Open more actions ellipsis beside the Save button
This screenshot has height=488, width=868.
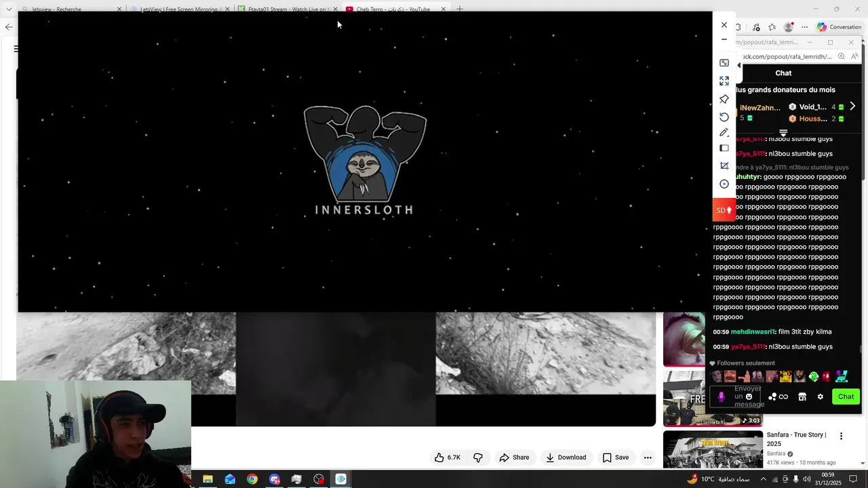(x=648, y=457)
